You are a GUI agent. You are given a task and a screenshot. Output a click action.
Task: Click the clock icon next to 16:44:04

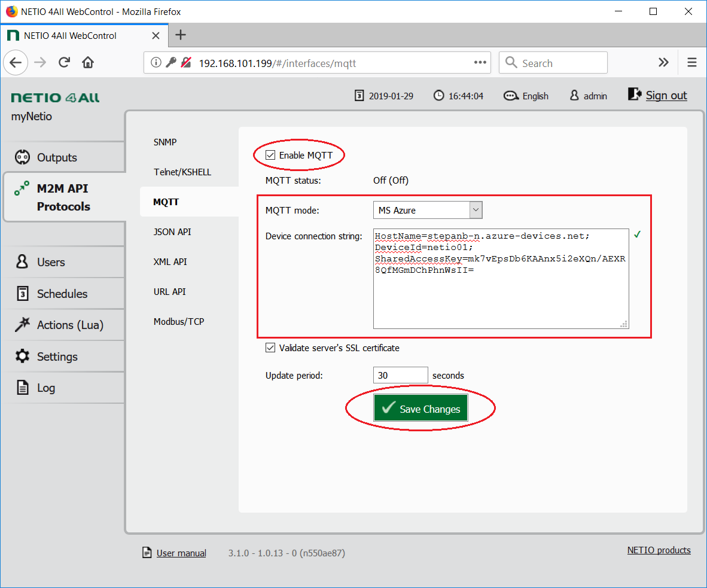tap(438, 96)
